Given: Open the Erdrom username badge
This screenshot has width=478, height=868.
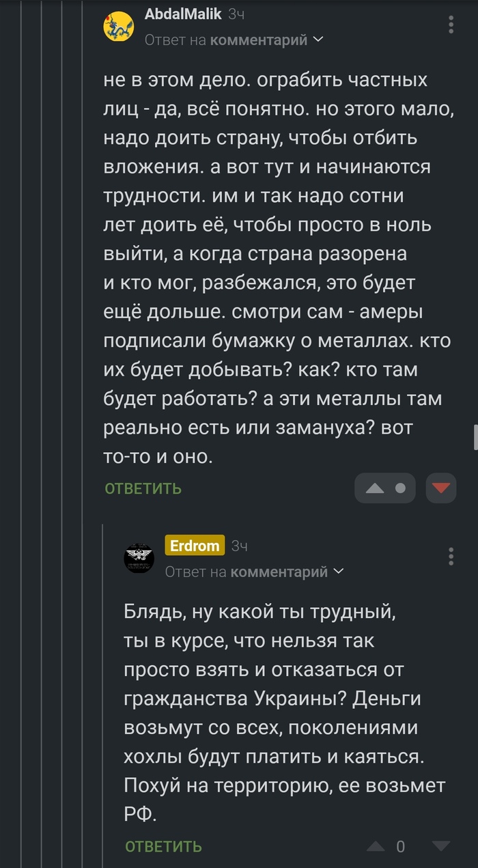Looking at the screenshot, I should (x=195, y=545).
